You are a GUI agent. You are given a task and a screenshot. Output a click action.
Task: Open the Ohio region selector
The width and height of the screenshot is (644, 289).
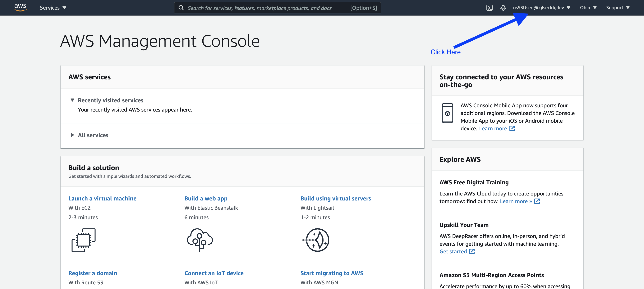coord(588,8)
